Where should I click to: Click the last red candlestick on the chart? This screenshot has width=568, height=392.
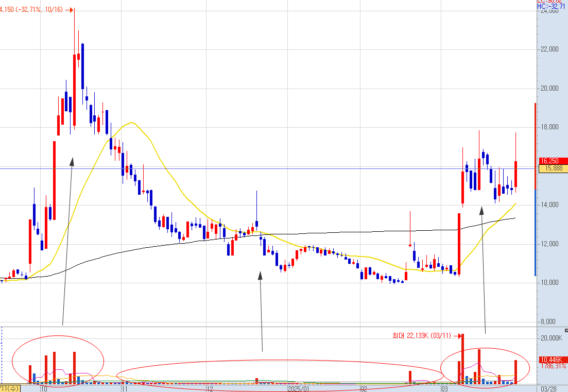click(x=515, y=163)
